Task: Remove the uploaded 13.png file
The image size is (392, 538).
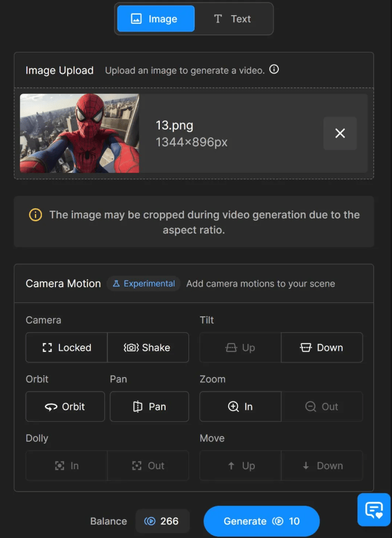Action: click(340, 133)
